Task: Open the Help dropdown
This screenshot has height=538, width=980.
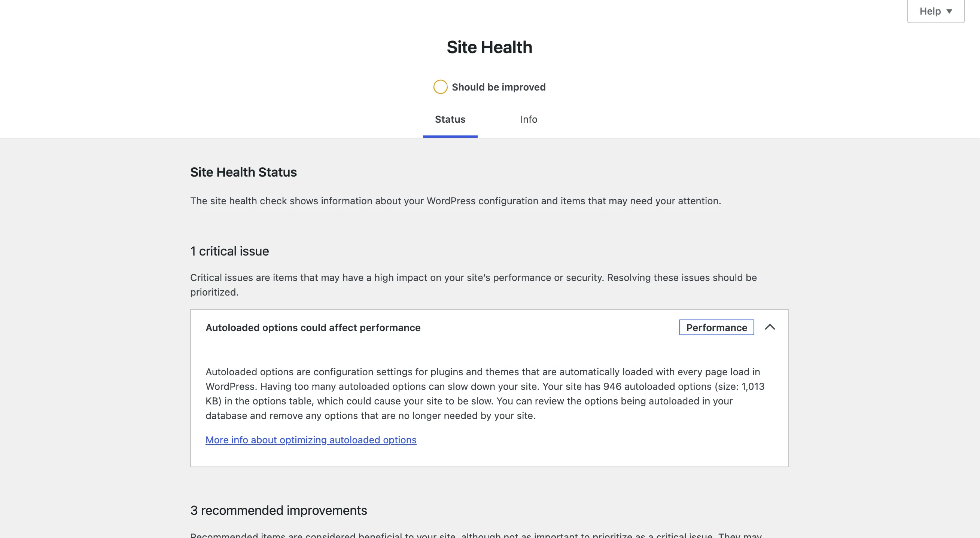Action: pyautogui.click(x=935, y=11)
